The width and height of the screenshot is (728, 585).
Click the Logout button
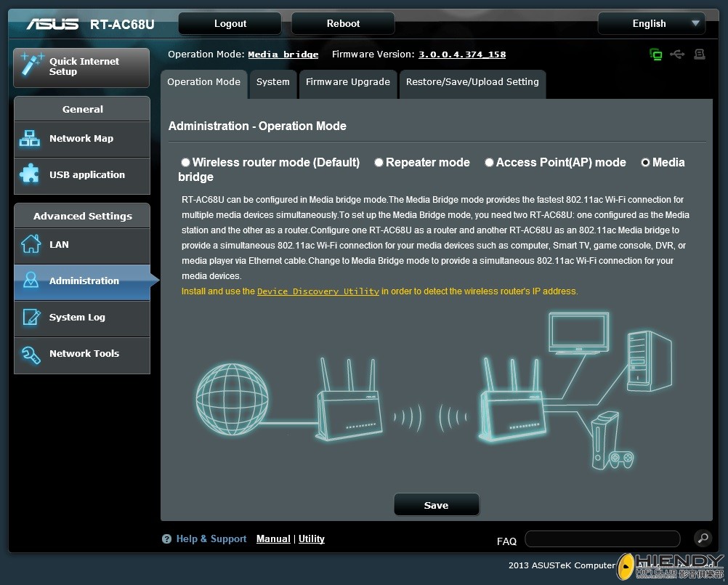click(230, 24)
